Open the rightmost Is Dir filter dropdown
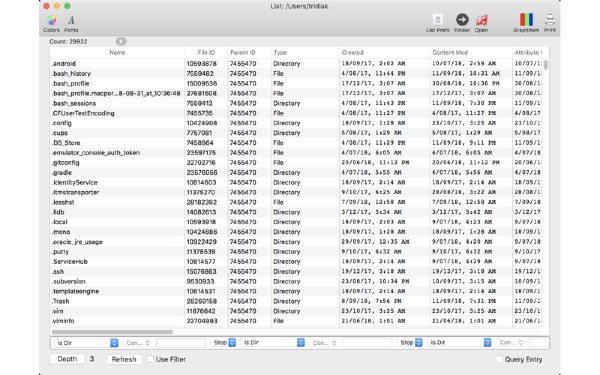 coord(459,342)
